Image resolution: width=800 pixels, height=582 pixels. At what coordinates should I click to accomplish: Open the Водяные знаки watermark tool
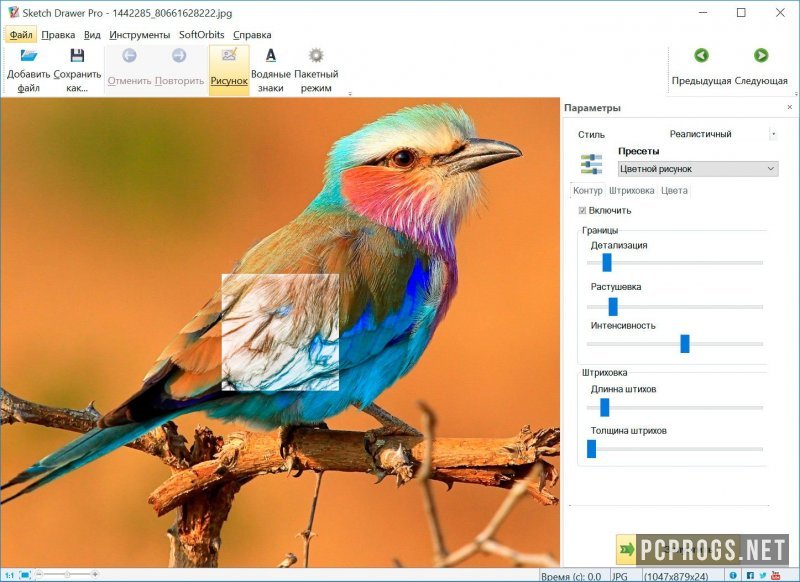[270, 70]
